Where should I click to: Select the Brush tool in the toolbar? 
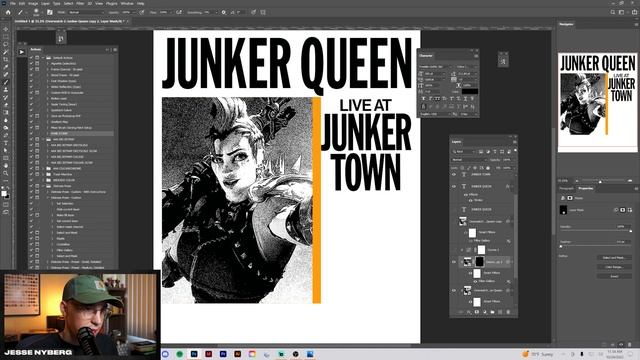(x=6, y=82)
